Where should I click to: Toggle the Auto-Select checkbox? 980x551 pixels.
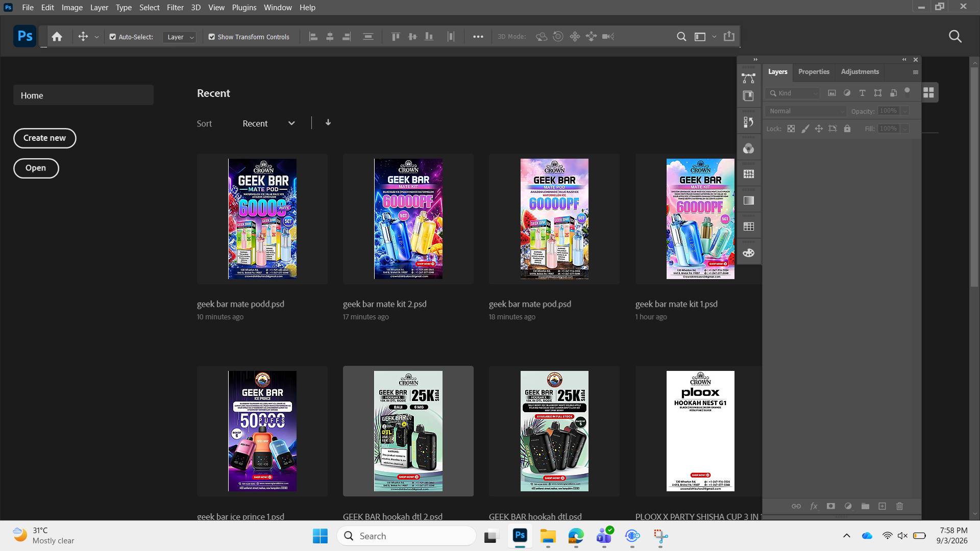pyautogui.click(x=113, y=37)
